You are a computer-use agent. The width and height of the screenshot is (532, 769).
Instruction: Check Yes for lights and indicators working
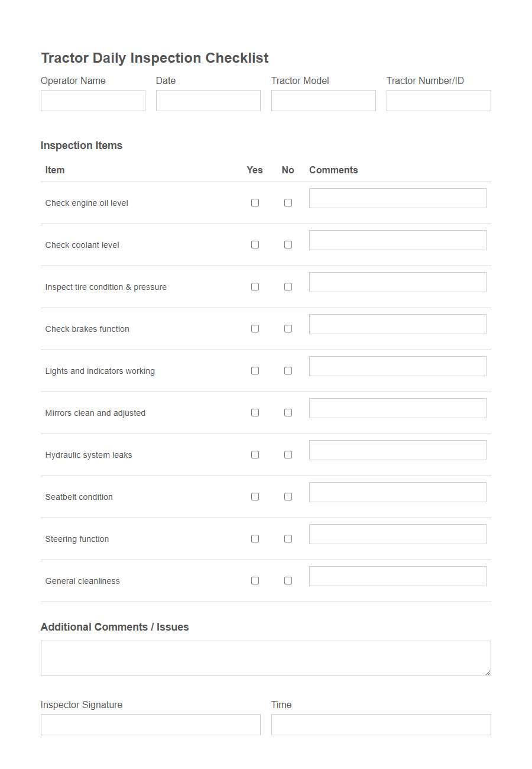click(255, 370)
